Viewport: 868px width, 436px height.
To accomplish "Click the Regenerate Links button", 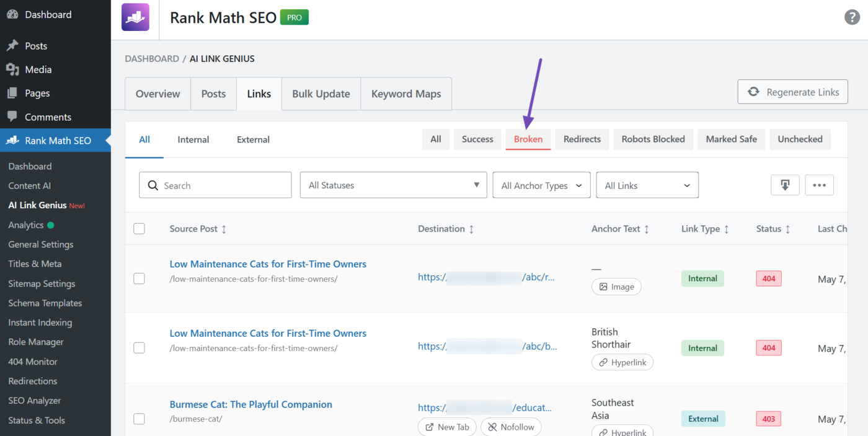I will pos(793,92).
